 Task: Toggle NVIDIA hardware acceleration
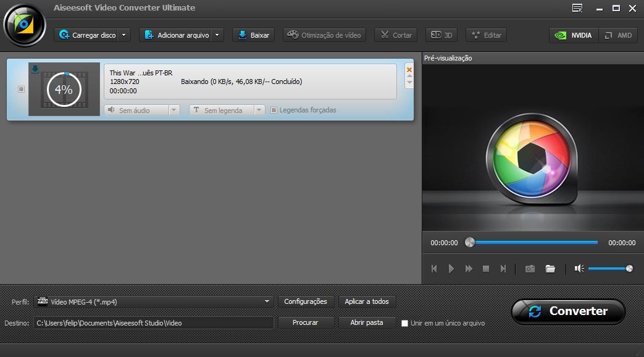pyautogui.click(x=574, y=35)
